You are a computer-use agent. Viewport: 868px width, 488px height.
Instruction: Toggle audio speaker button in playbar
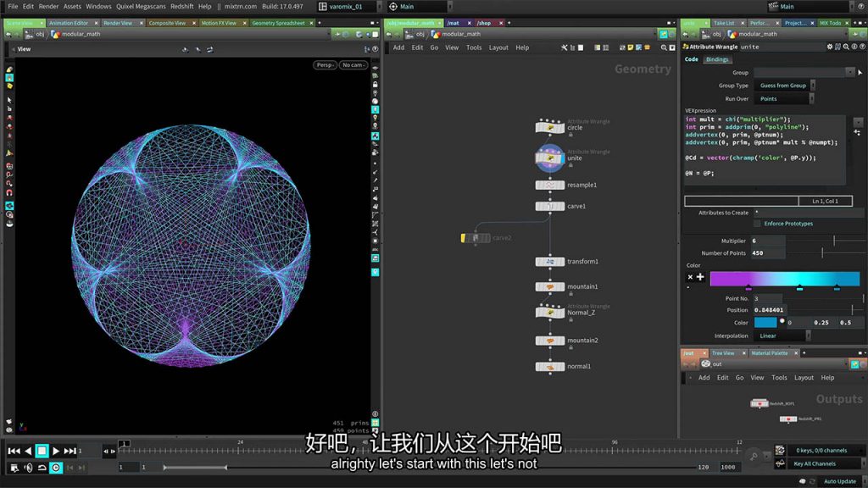[28, 468]
